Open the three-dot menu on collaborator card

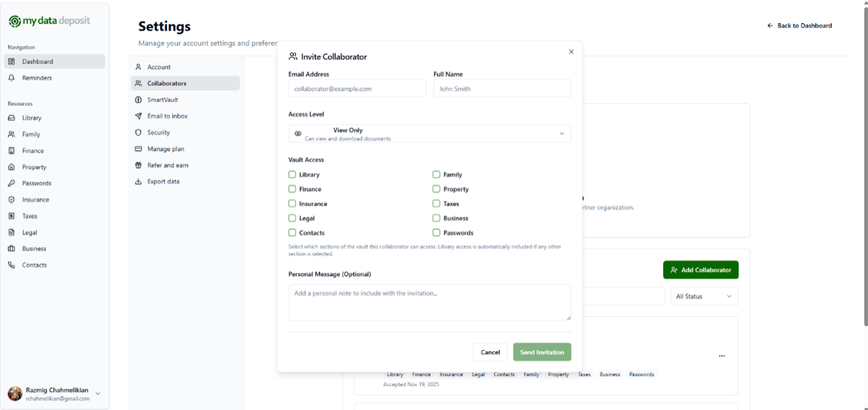[x=722, y=356]
